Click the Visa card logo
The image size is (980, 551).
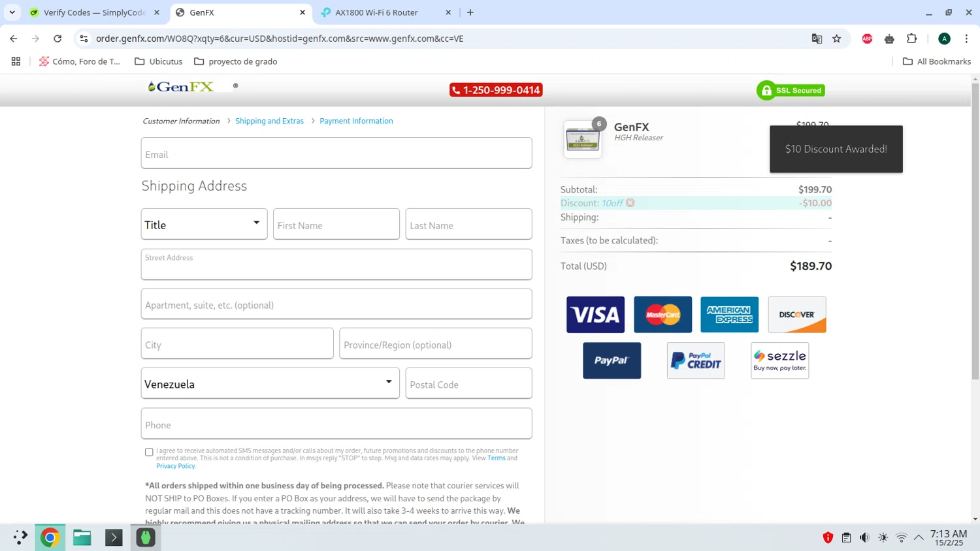tap(595, 315)
